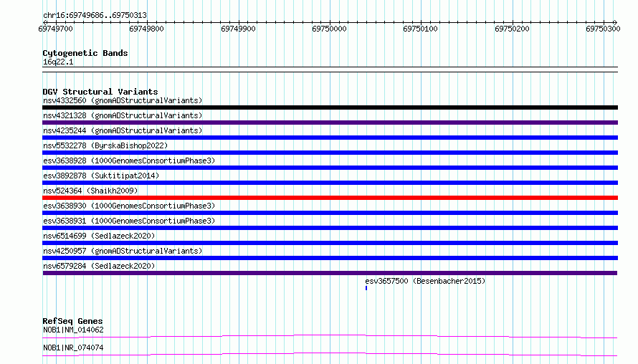638x364 pixels.
Task: Open variant label nsv5532278 (ByrskaBishop2022)
Action: [x=105, y=145]
